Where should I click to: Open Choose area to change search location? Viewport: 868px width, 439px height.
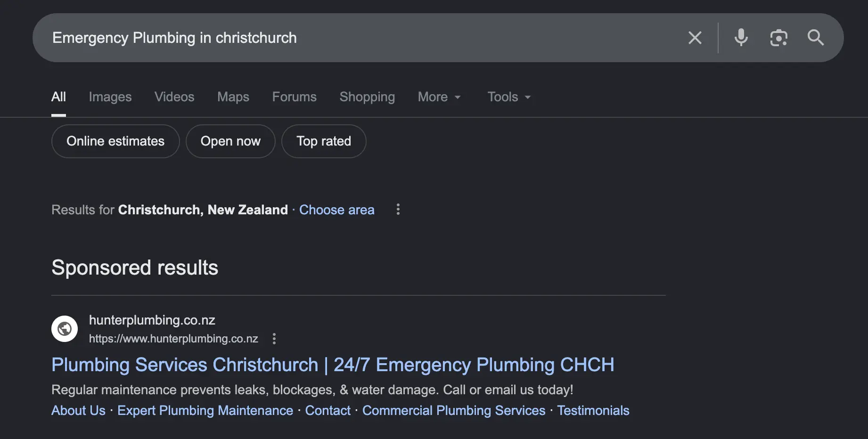336,210
